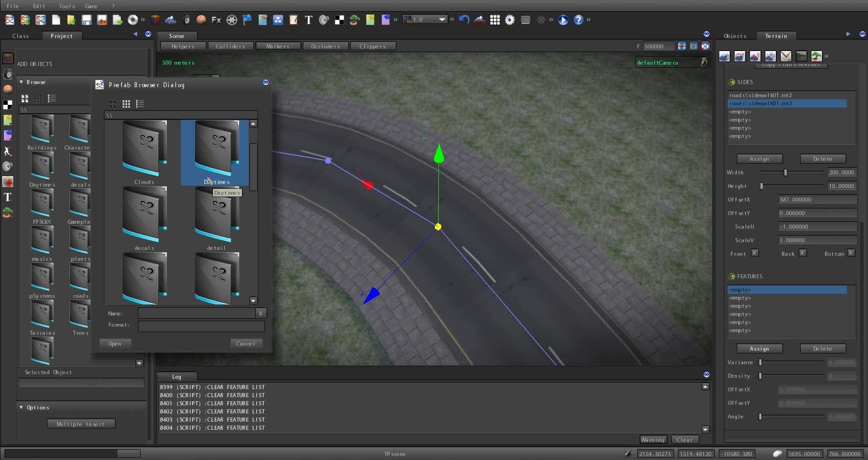Click the checkerboard texture icon in top toolbar
The height and width of the screenshot is (460, 868).
pyautogui.click(x=339, y=20)
